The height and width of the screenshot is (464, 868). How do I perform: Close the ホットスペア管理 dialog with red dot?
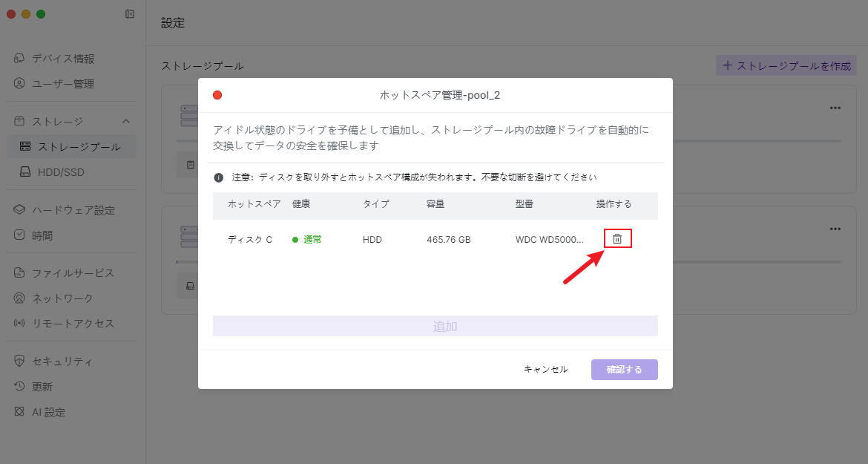click(x=217, y=95)
